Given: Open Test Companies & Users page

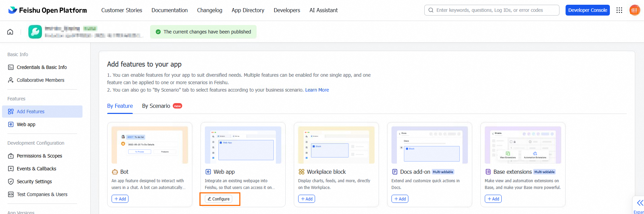Looking at the screenshot, I should pyautogui.click(x=42, y=194).
